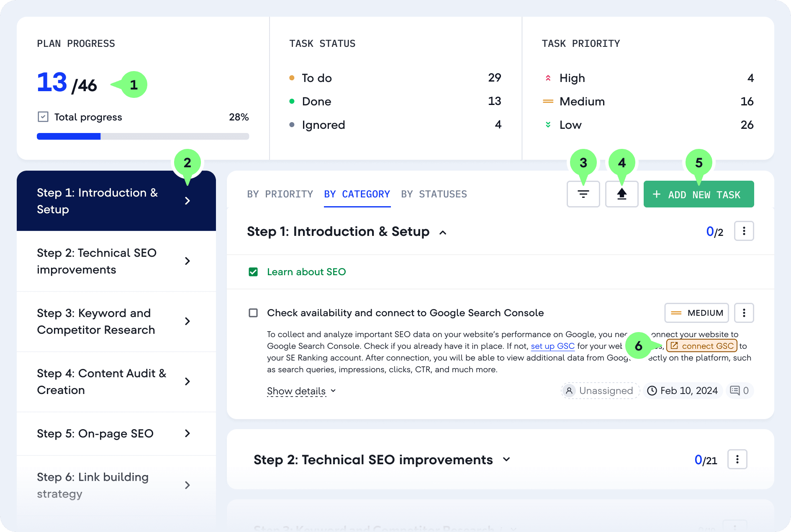Click the Feb 10, 2024 due date
Screen dimensions: 791x532
point(683,391)
